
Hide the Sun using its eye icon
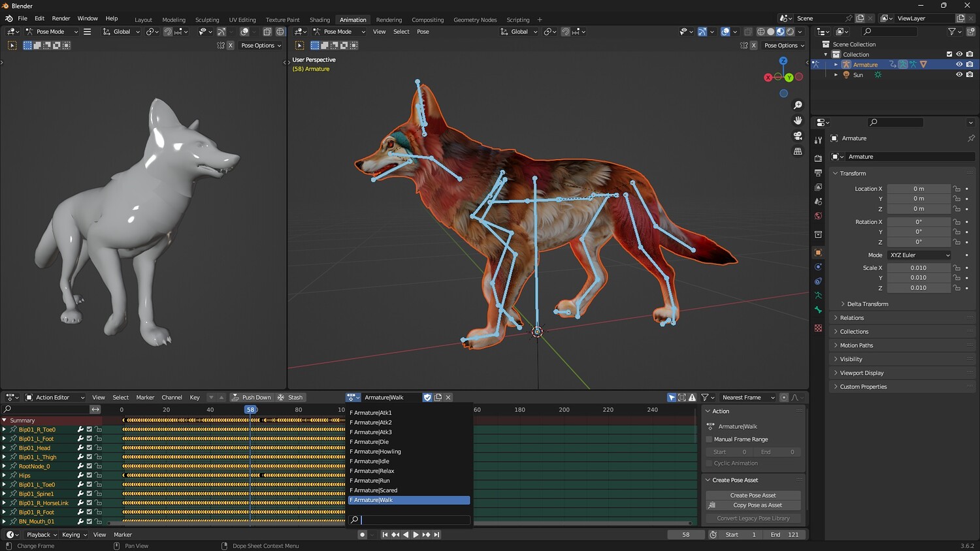click(x=959, y=74)
